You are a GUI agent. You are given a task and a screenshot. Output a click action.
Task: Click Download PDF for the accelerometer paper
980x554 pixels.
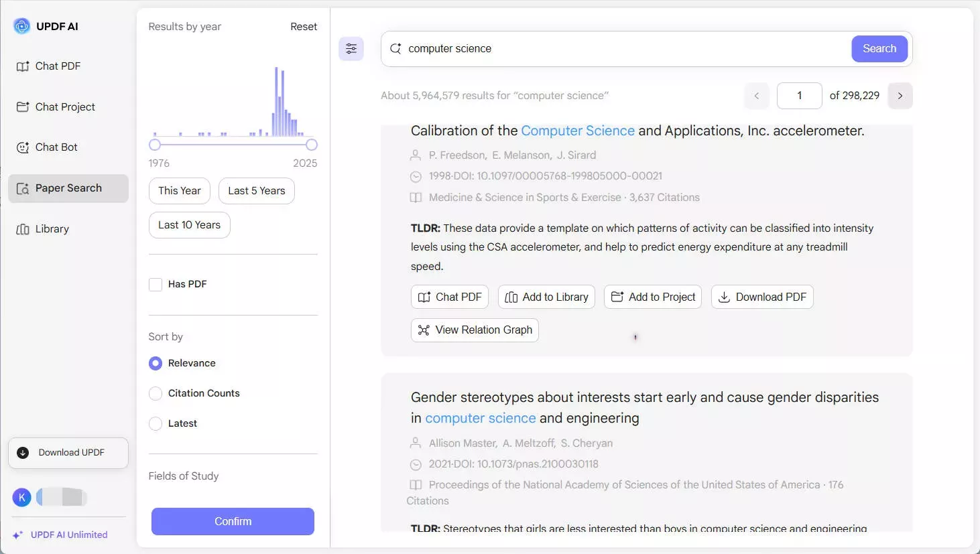(762, 297)
